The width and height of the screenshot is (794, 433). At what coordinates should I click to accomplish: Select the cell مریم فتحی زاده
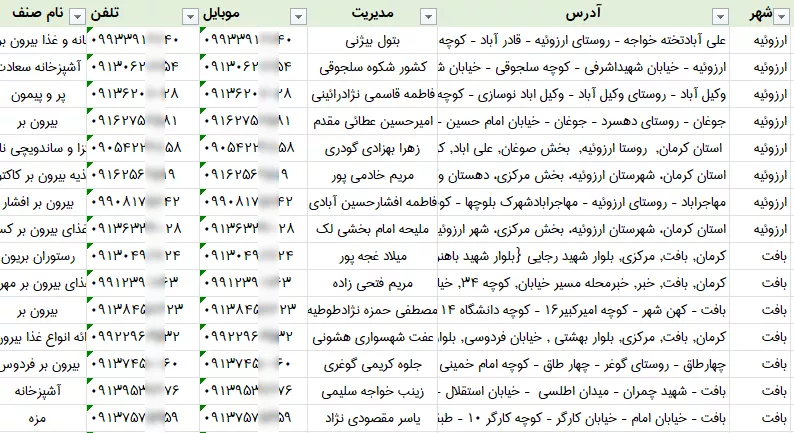pos(372,283)
